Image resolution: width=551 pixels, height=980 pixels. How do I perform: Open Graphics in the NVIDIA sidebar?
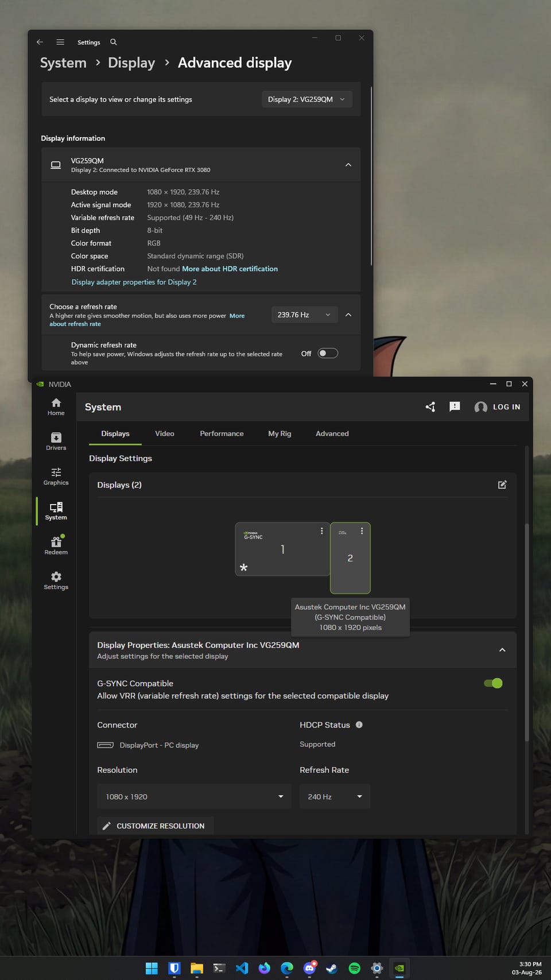coord(56,477)
